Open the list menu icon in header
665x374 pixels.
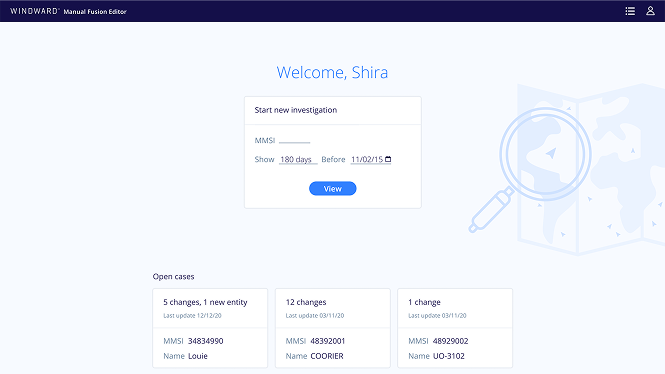pos(630,11)
